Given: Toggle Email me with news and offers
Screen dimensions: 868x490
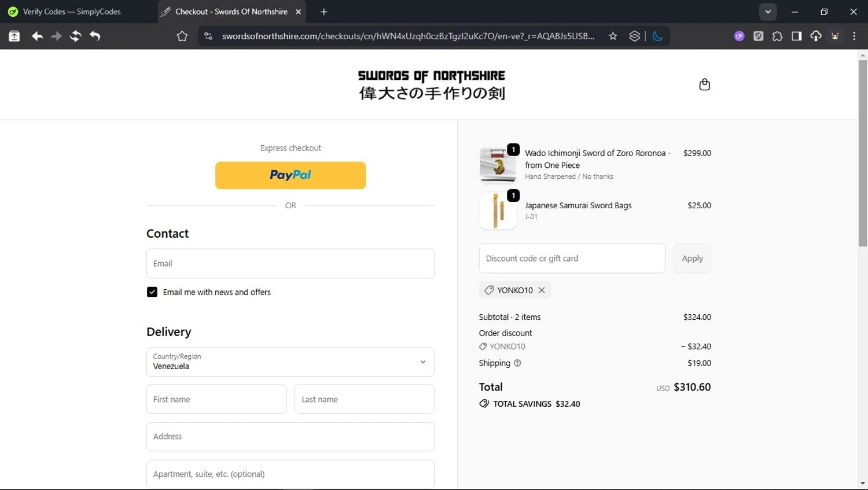Looking at the screenshot, I should (x=152, y=292).
